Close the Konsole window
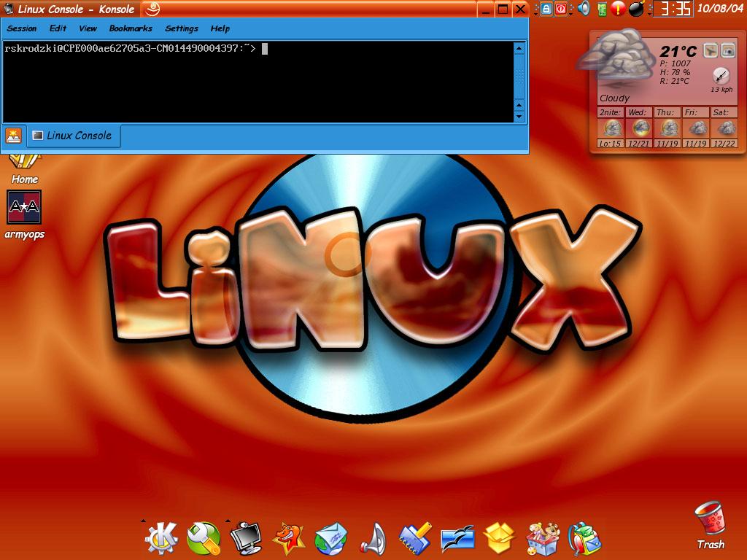 pos(521,9)
